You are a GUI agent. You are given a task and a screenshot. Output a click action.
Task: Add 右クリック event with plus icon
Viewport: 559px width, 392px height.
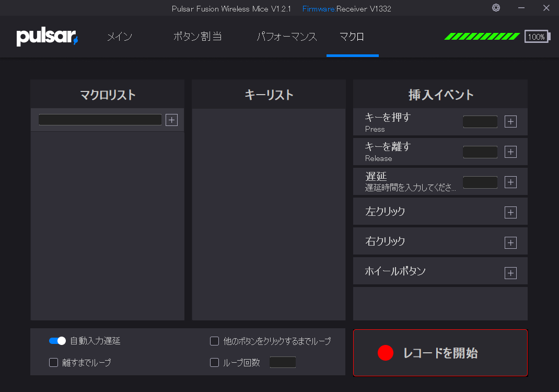(x=510, y=243)
